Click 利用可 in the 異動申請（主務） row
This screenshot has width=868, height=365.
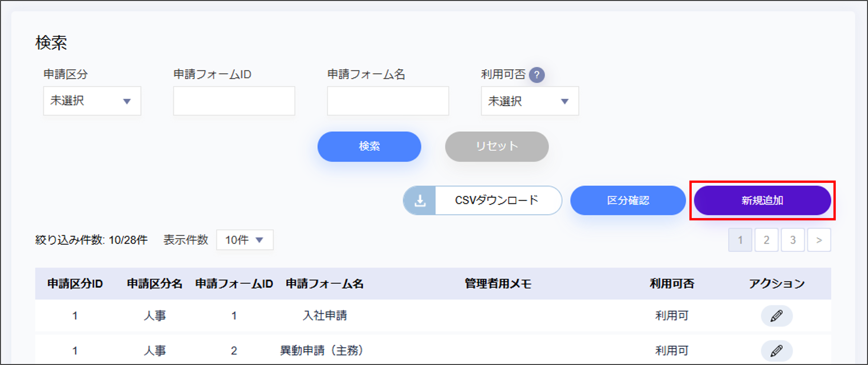coord(672,351)
